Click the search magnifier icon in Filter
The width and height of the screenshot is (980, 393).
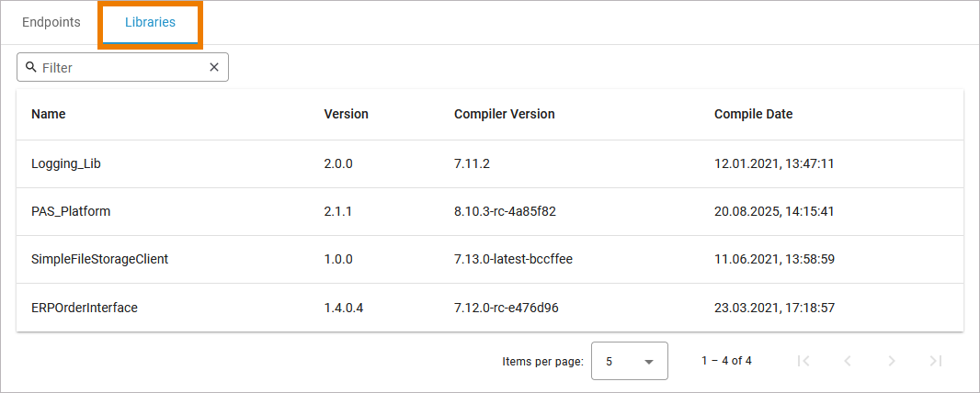(x=31, y=67)
